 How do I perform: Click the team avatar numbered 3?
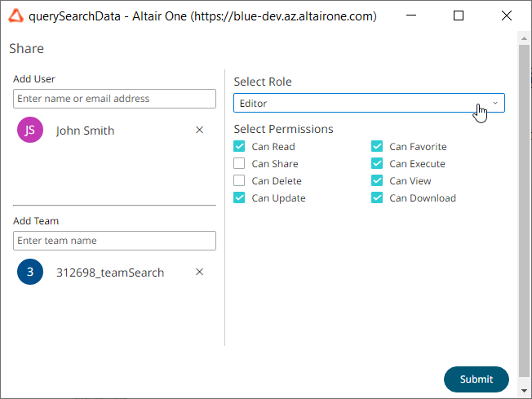[x=30, y=273]
